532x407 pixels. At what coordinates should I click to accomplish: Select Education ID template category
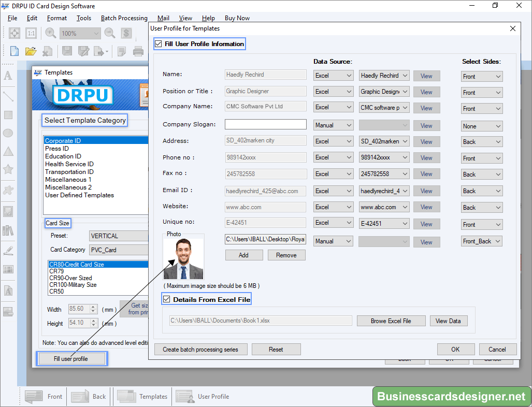tap(63, 156)
